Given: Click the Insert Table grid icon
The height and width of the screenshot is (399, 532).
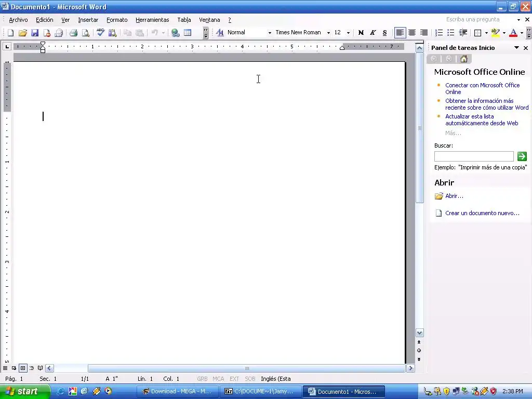Looking at the screenshot, I should click(x=188, y=33).
